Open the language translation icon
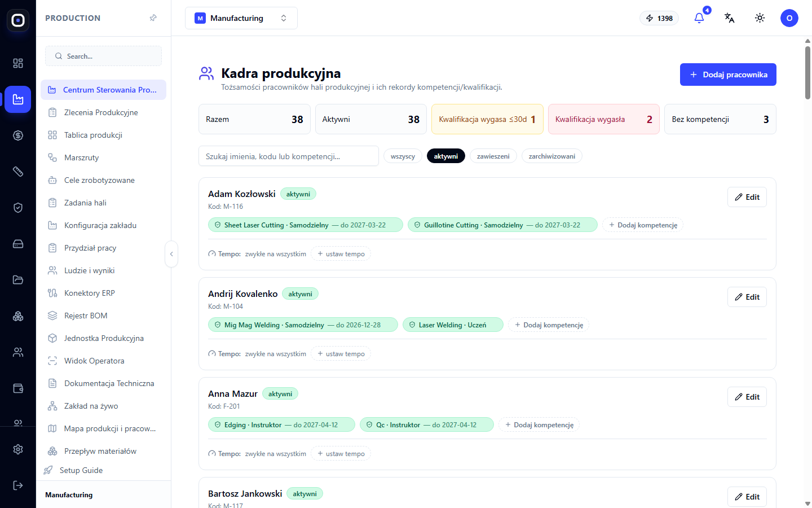This screenshot has width=812, height=508. coord(730,18)
